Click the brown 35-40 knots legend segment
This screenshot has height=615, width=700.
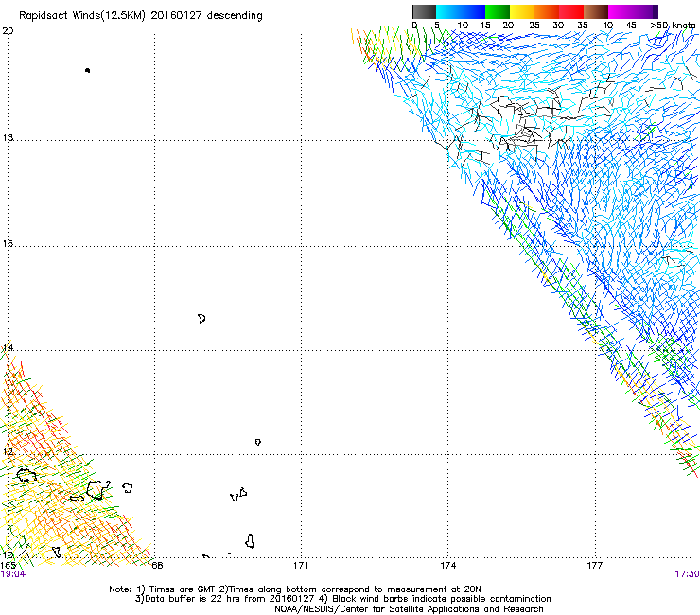click(x=596, y=11)
